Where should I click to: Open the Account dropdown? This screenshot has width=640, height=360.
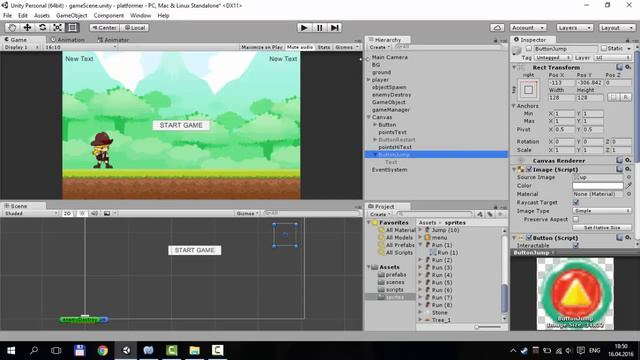(x=528, y=27)
